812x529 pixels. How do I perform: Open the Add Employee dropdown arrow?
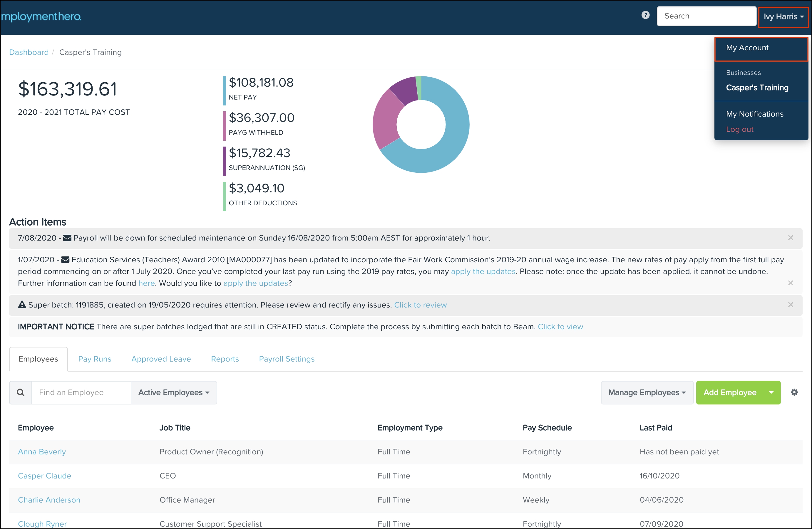(771, 392)
